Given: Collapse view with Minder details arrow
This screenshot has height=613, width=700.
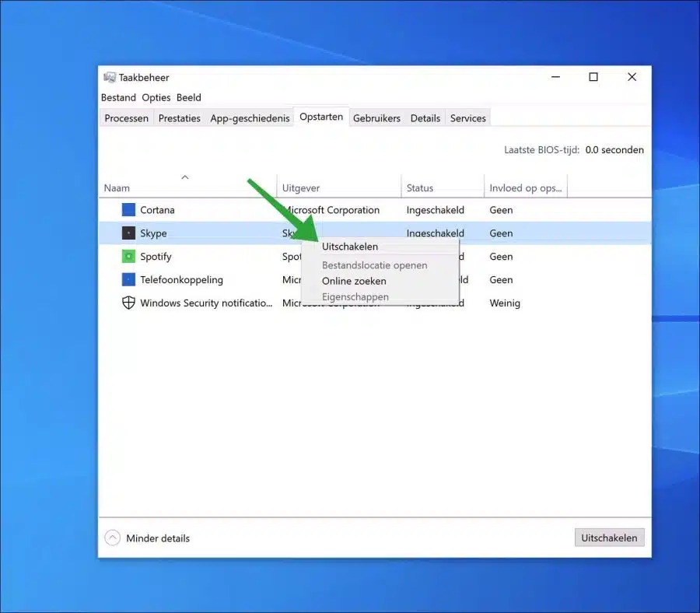Looking at the screenshot, I should pos(113,538).
